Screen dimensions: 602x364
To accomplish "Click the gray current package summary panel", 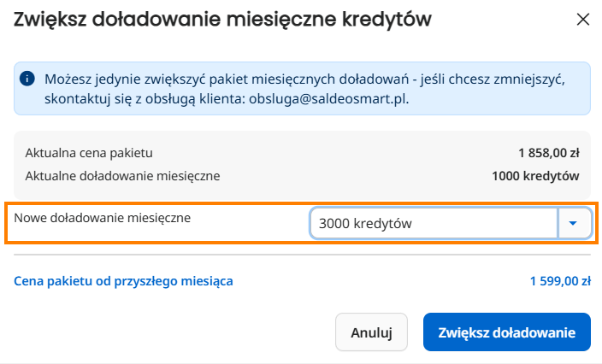I will 302,165.
